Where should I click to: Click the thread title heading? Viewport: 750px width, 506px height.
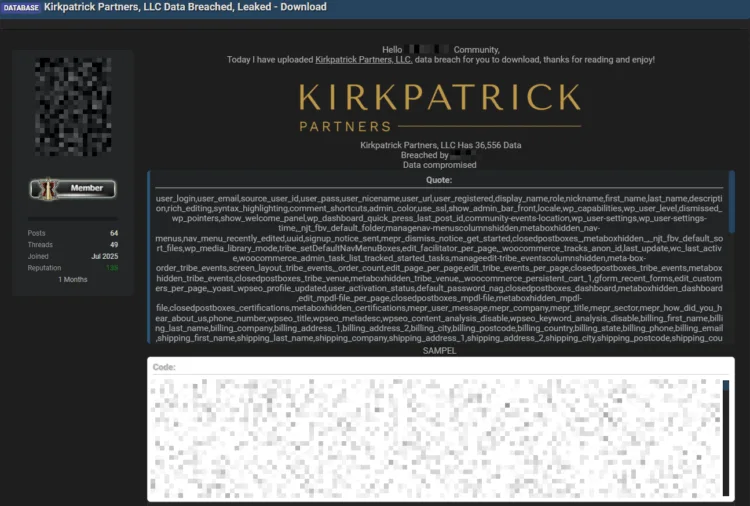coord(185,7)
